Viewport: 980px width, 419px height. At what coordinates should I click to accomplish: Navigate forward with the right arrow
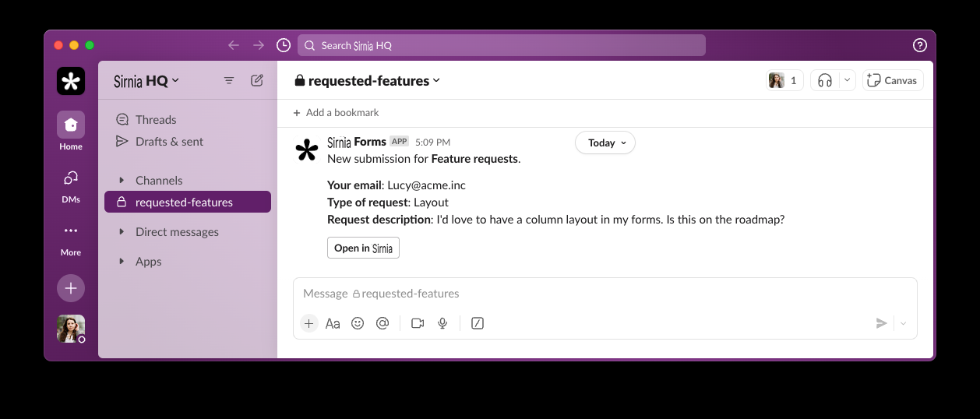(259, 45)
